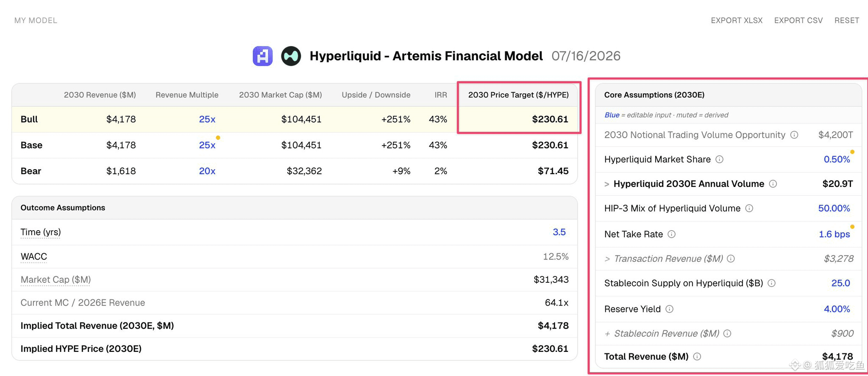Open info icon beside Transaction Revenue ($M)

coord(731,259)
